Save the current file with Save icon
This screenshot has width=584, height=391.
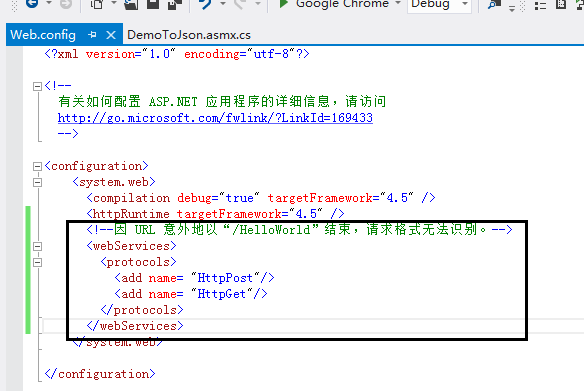point(153,4)
